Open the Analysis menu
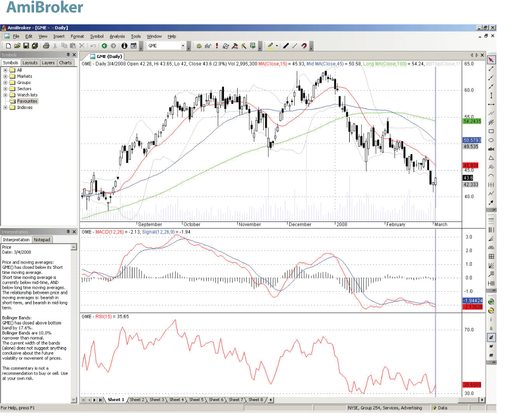 (117, 36)
